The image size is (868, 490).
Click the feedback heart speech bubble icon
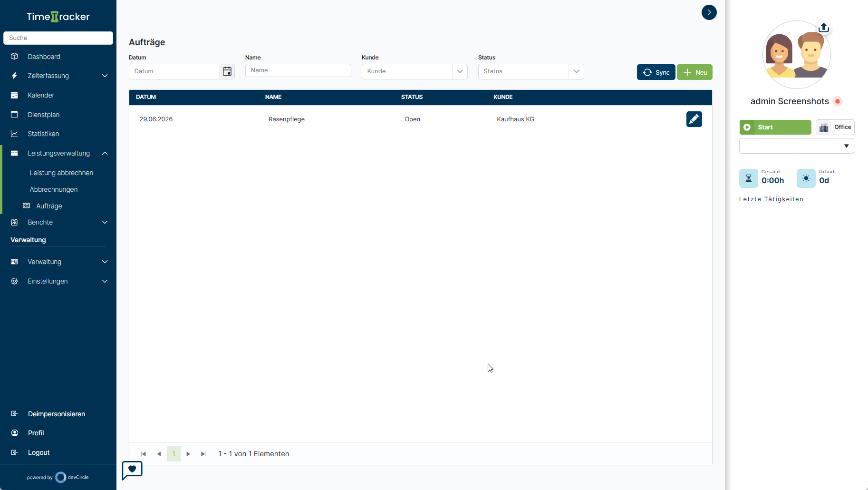click(132, 470)
